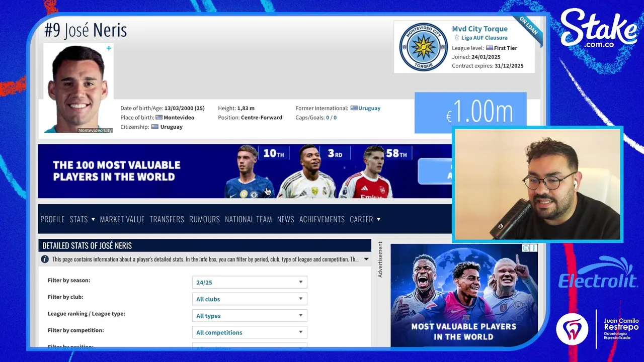Screen dimensions: 644x362
Task: Switch to the NATIONAL TEAM tab
Action: (249, 219)
